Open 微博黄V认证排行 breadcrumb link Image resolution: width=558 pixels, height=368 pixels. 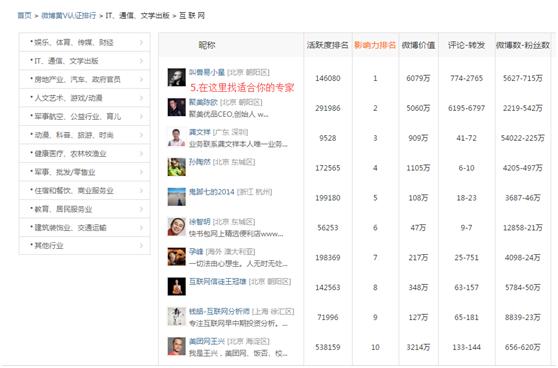pyautogui.click(x=69, y=15)
